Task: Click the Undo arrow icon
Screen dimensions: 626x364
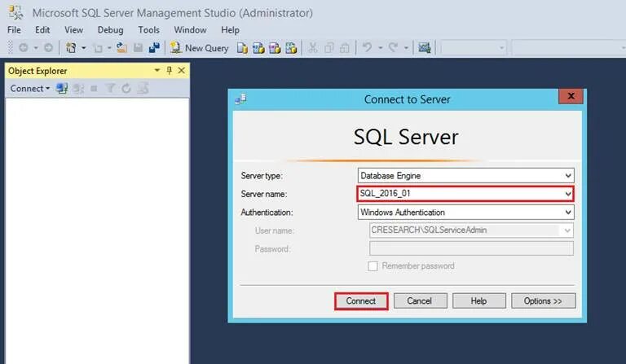Action: click(x=367, y=48)
